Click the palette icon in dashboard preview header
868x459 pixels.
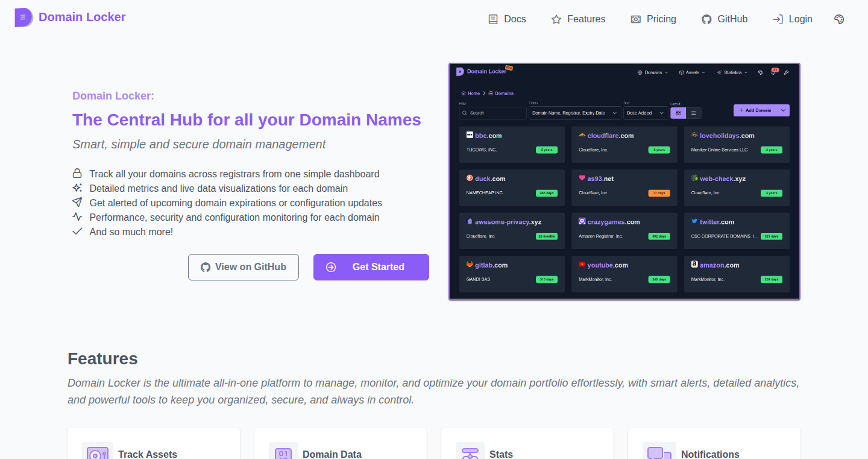761,72
